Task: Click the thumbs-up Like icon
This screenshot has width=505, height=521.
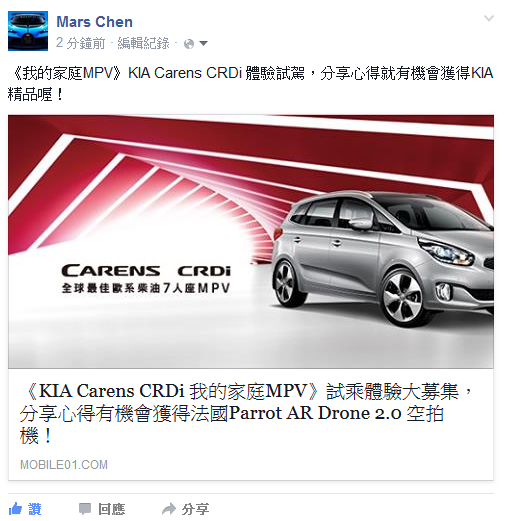Action: point(15,509)
